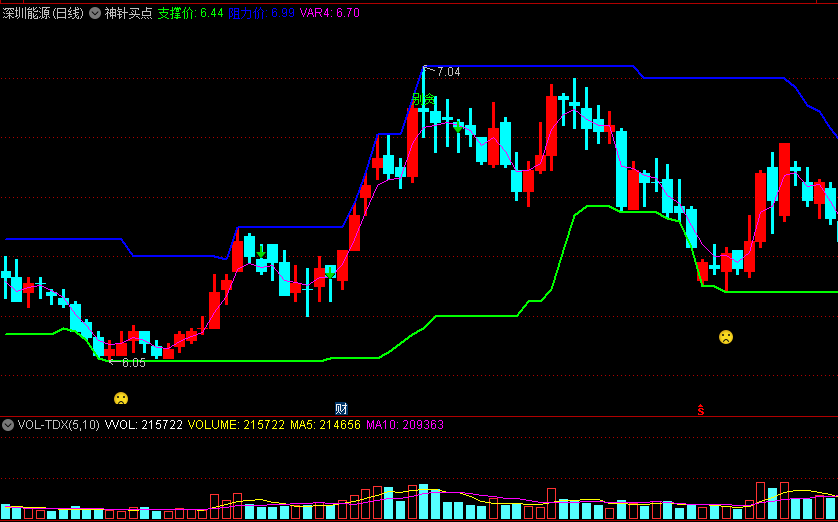Click the 别贪 warning label on the chart
The width and height of the screenshot is (838, 522).
[424, 100]
